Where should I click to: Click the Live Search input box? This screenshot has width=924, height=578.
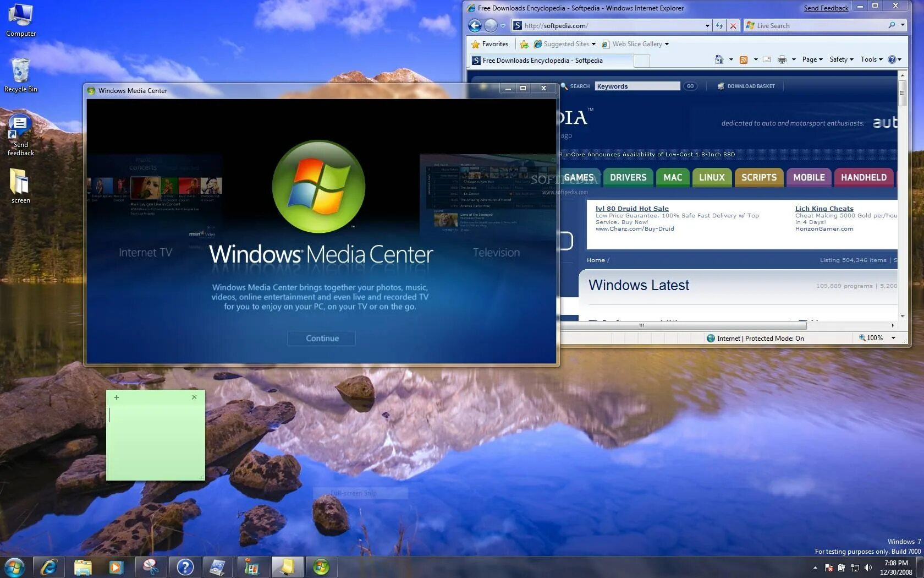coord(814,25)
